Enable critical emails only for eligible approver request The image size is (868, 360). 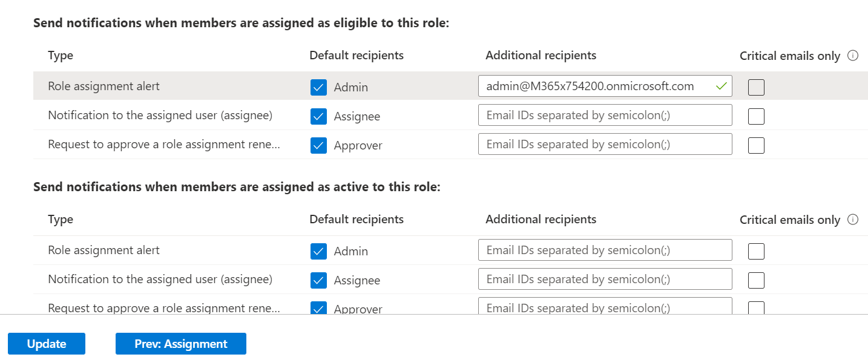coord(756,145)
